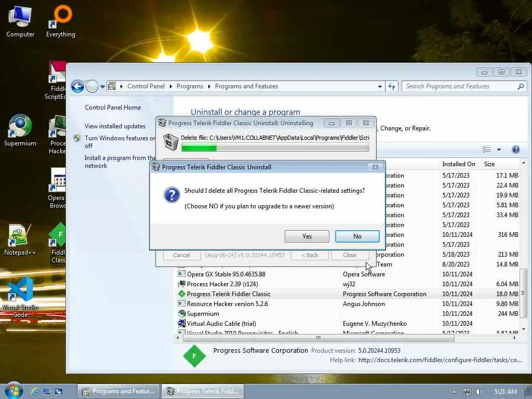Change the view layout icon
The width and height of the screenshot is (532, 399).
pos(486,150)
